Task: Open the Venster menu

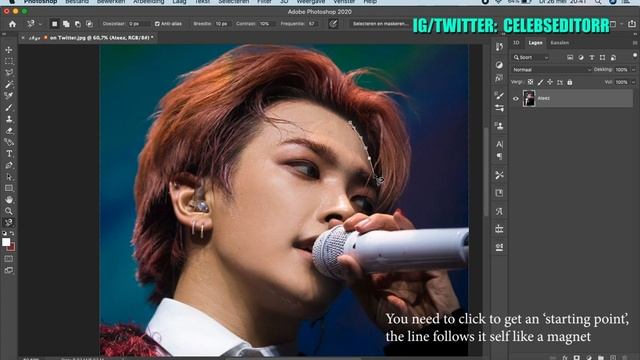Action: 344,2
